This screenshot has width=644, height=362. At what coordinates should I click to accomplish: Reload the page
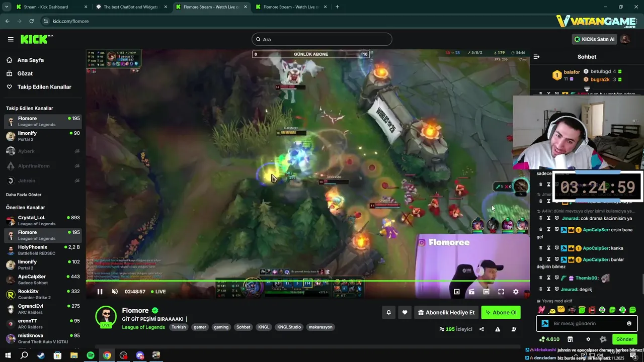click(x=32, y=21)
